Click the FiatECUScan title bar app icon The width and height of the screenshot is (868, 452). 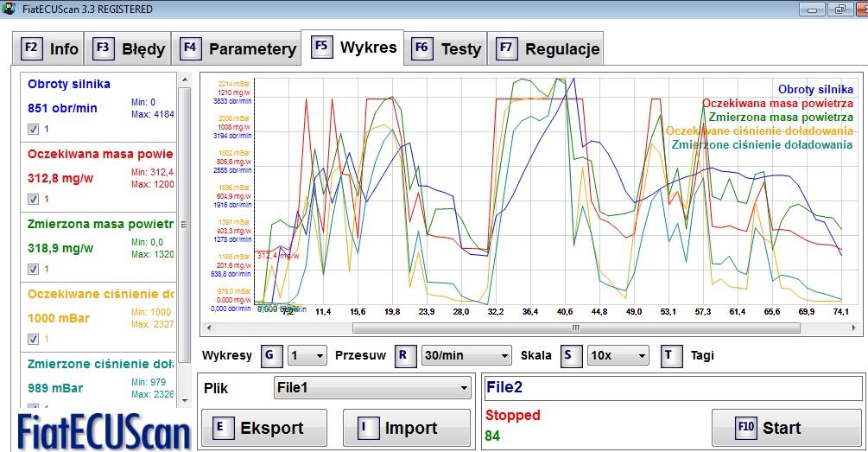tap(9, 9)
